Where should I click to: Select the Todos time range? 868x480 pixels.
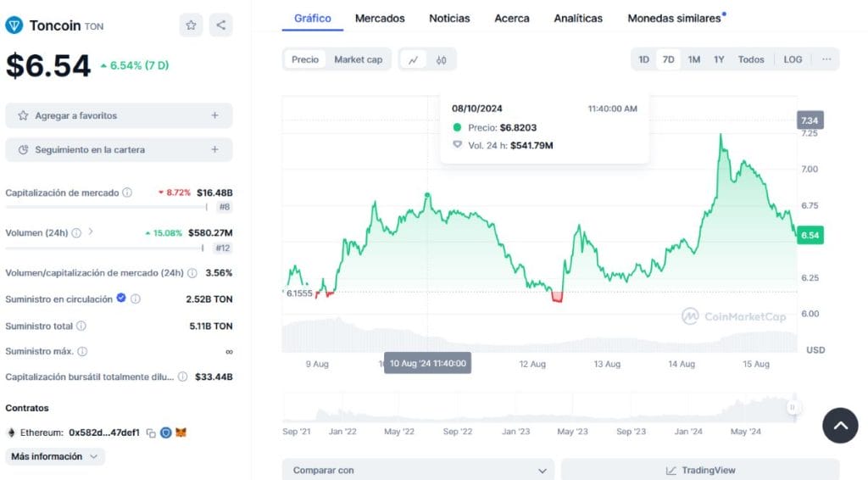pyautogui.click(x=751, y=59)
